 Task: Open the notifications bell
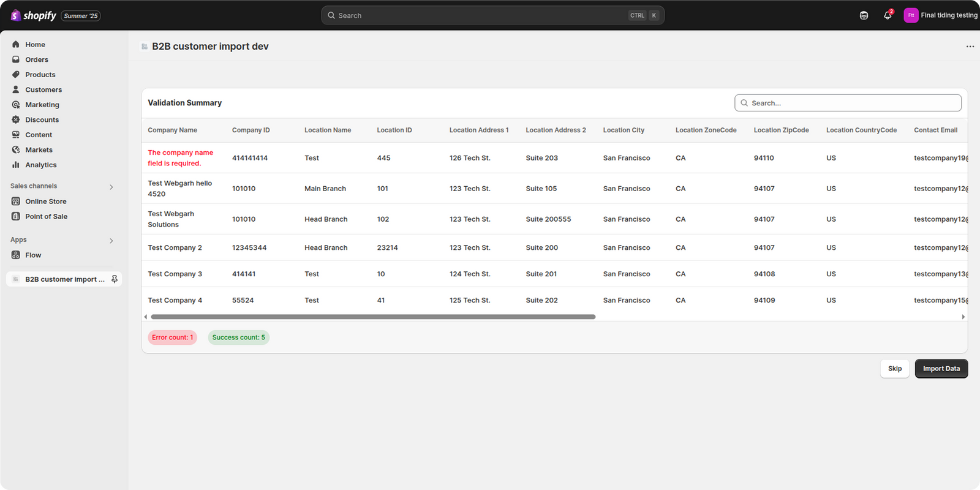(888, 15)
